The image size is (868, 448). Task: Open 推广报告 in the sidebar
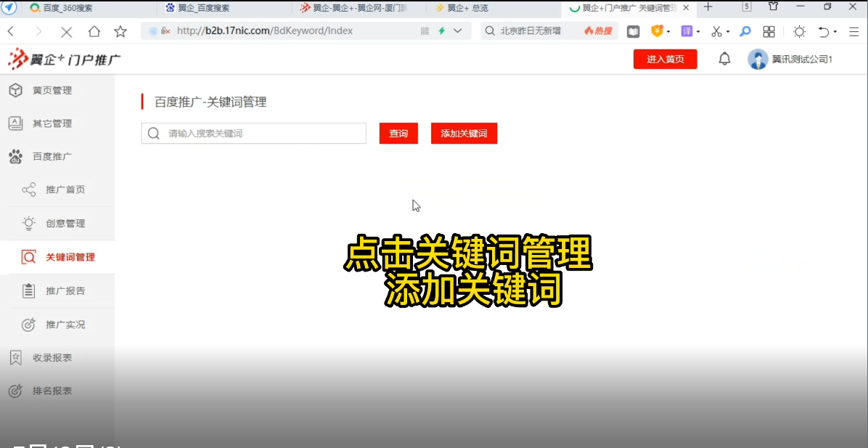65,290
